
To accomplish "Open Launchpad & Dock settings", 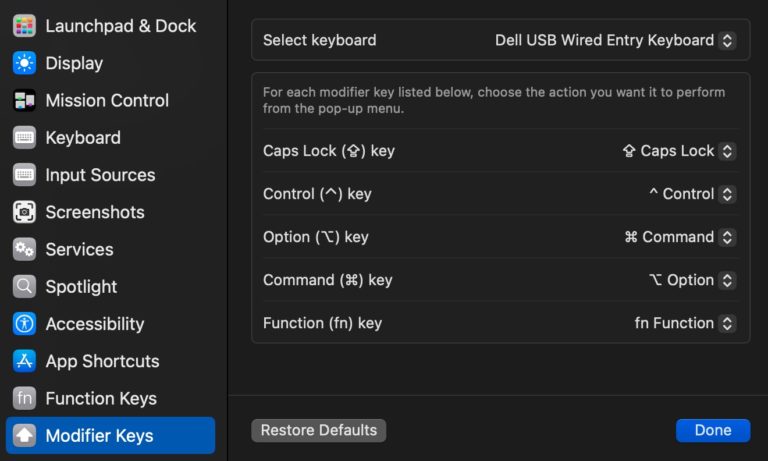I will pyautogui.click(x=120, y=26).
